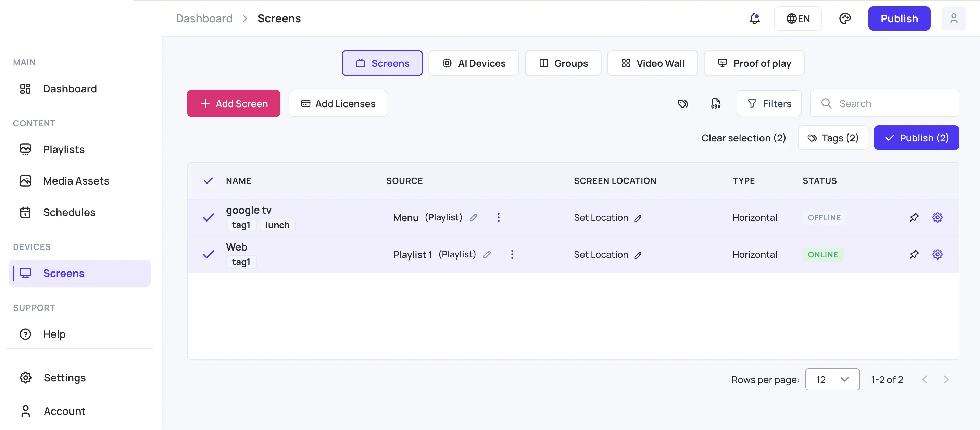The height and width of the screenshot is (430, 980).
Task: Export screens list as CSV
Action: (x=716, y=103)
